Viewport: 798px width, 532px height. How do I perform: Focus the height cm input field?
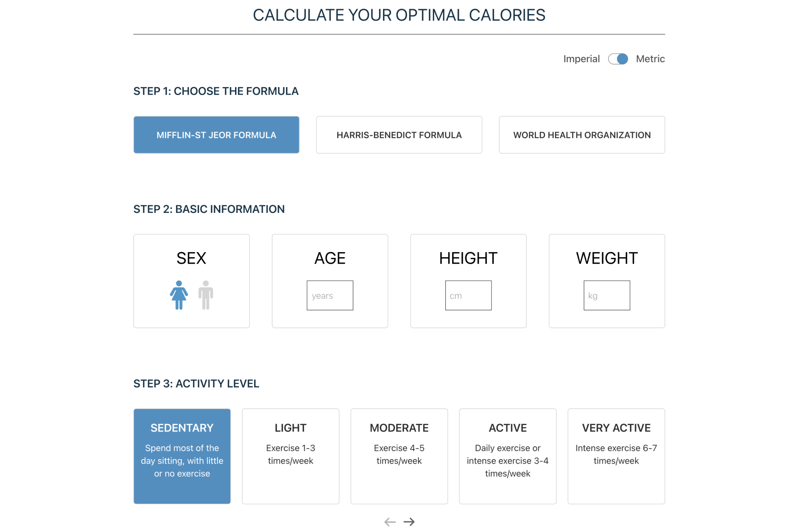(x=468, y=295)
